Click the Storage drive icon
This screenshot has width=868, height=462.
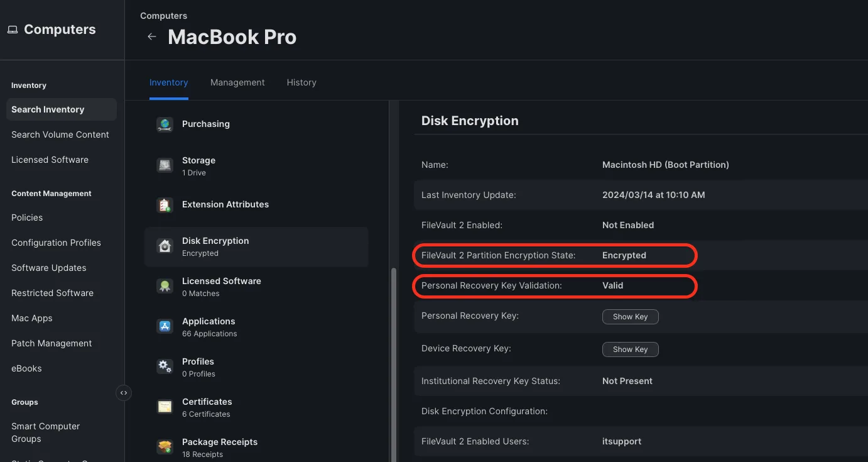tap(165, 166)
